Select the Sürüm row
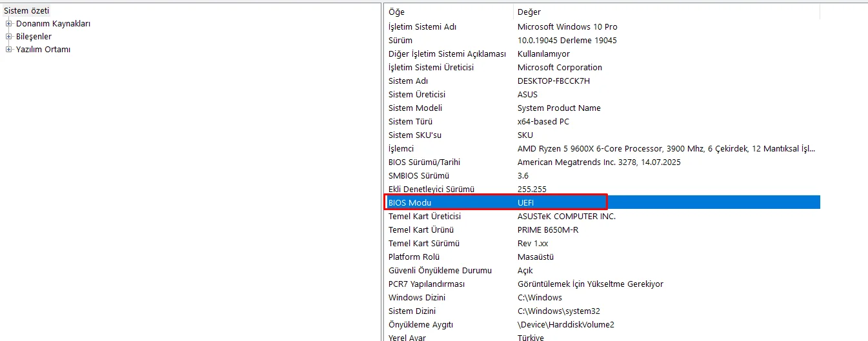Screen dimensions: 868x341 pyautogui.click(x=400, y=41)
